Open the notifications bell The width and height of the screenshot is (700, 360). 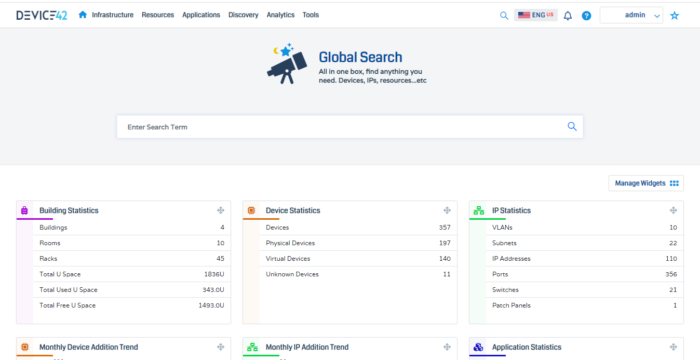pos(568,16)
